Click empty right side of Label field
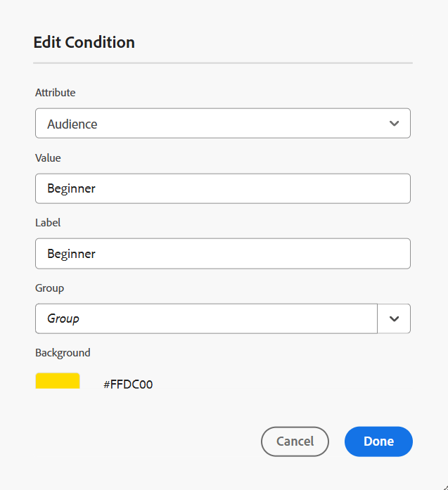This screenshot has width=448, height=490. [316, 254]
